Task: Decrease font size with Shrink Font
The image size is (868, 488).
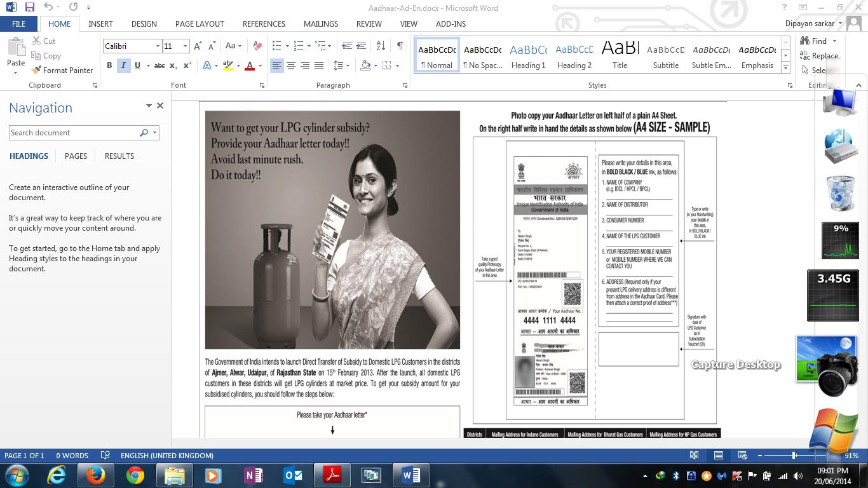Action: (x=211, y=46)
